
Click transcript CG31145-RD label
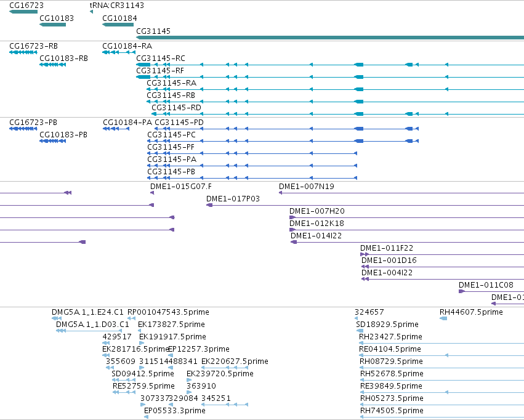pos(177,108)
